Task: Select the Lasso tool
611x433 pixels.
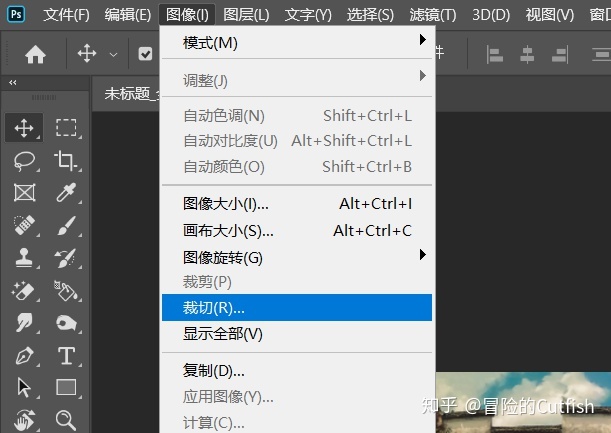Action: (24, 161)
